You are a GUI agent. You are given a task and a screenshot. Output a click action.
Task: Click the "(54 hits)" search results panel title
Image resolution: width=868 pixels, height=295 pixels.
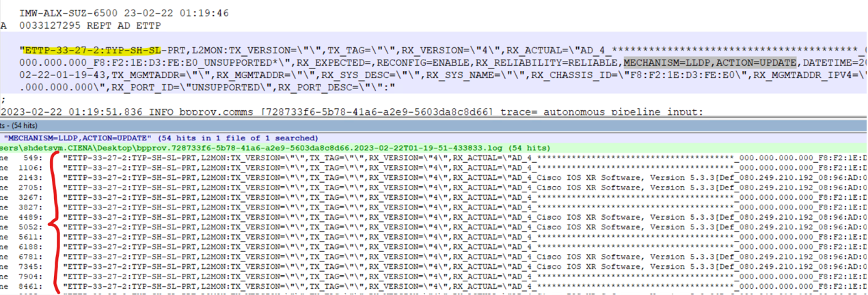coord(21,127)
